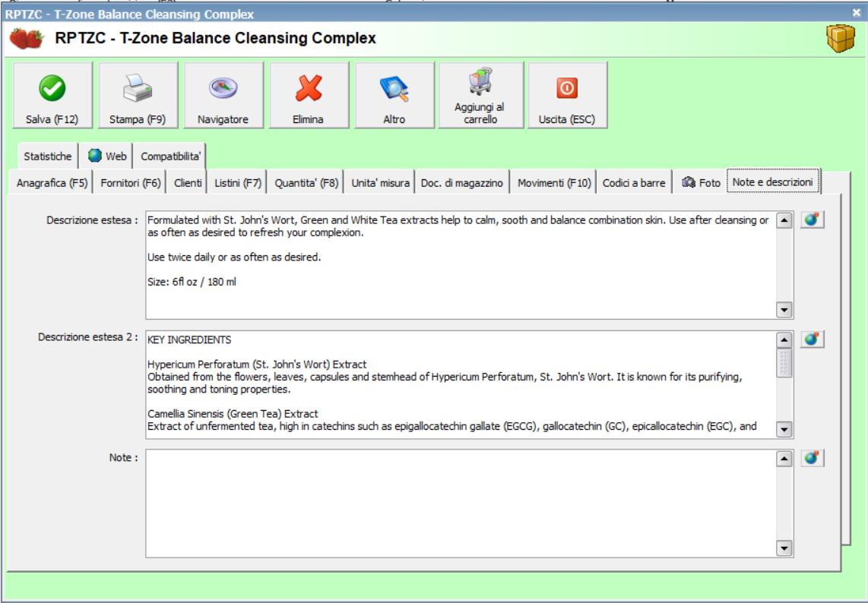The image size is (868, 603).
Task: Click "Camellia Sinensis (Green Tea) Extract" line
Action: tap(233, 414)
